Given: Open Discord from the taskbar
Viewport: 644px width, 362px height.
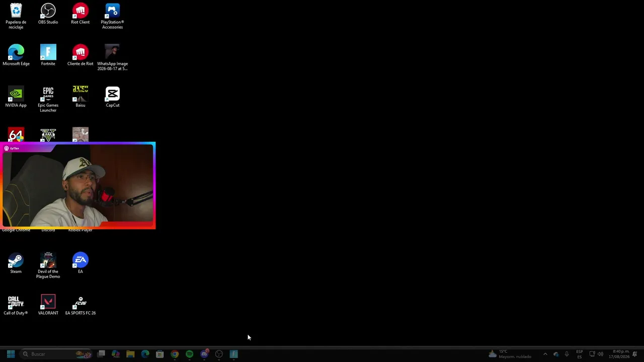Looking at the screenshot, I should tap(204, 354).
